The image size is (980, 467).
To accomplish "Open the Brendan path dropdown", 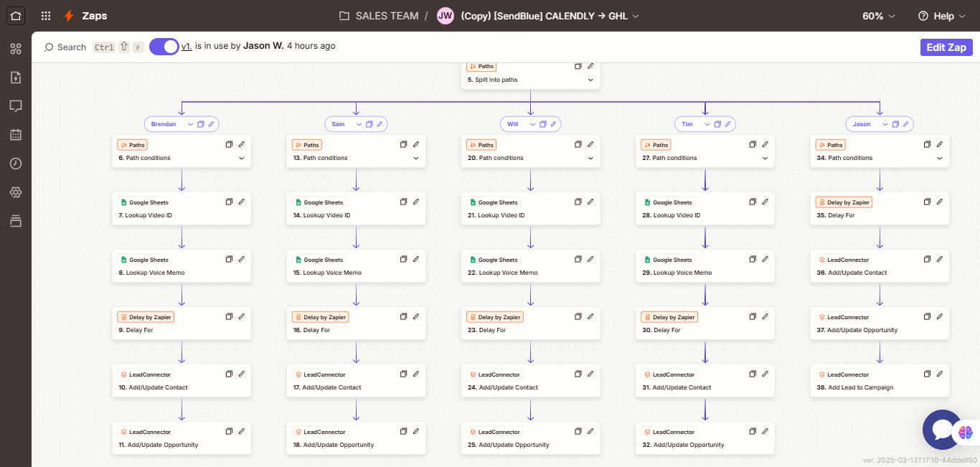I will (x=190, y=124).
